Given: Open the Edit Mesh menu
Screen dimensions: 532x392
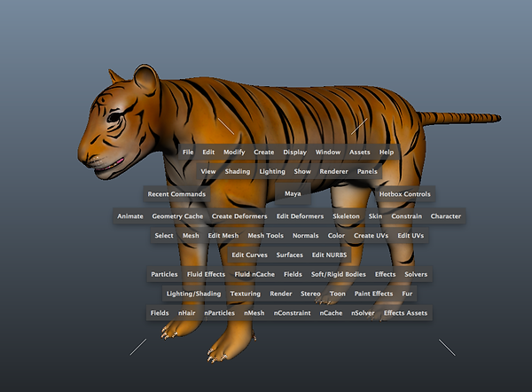Looking at the screenshot, I should 223,236.
